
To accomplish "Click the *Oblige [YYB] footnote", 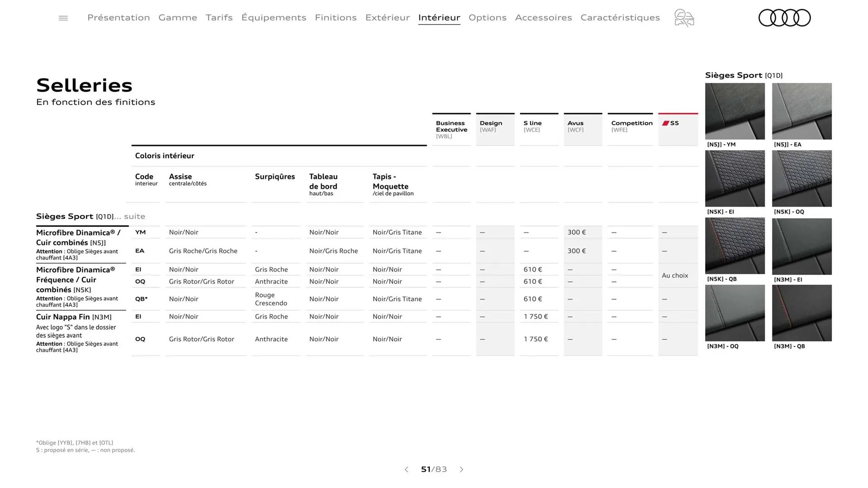I will (x=75, y=443).
